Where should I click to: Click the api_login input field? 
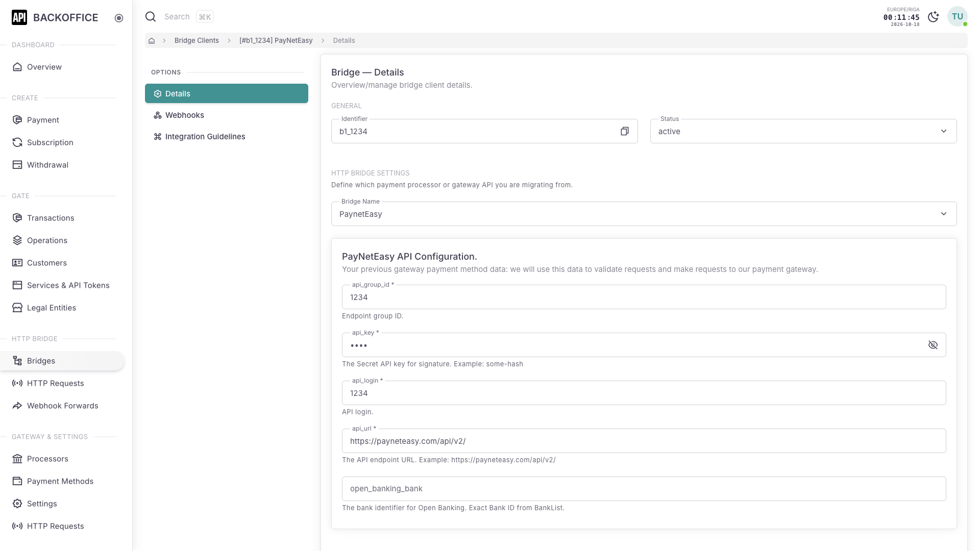click(644, 393)
